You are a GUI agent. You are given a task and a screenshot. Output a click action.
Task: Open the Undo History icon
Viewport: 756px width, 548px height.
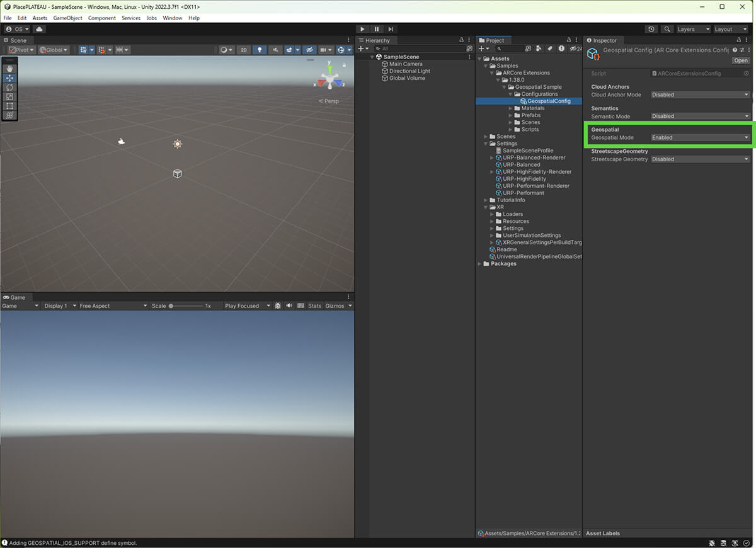[651, 29]
